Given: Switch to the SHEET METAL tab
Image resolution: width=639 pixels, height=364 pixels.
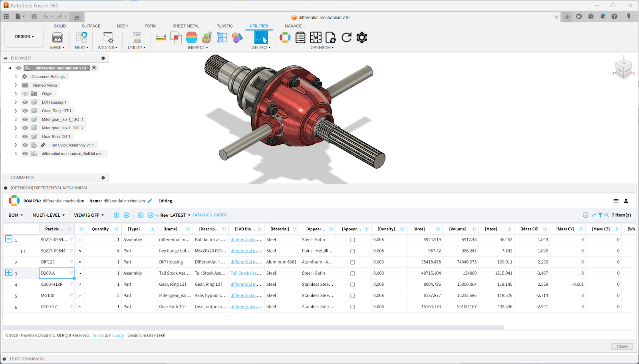Looking at the screenshot, I should point(186,26).
